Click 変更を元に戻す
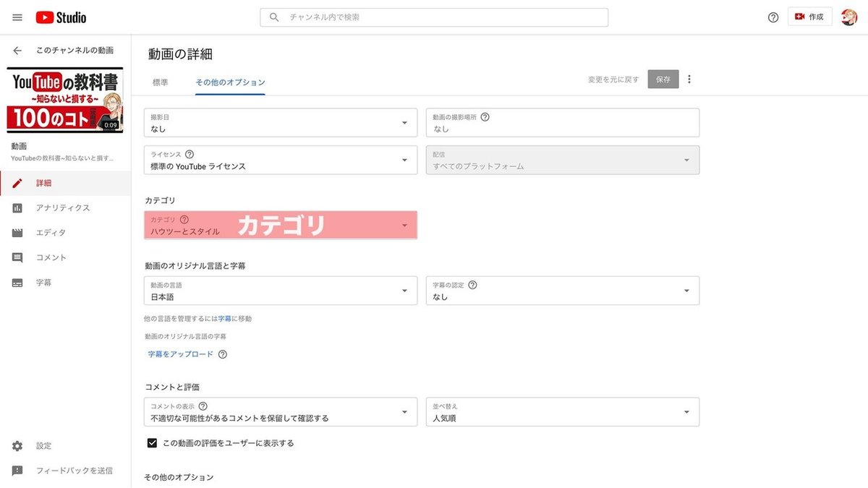868x488 pixels. click(613, 80)
